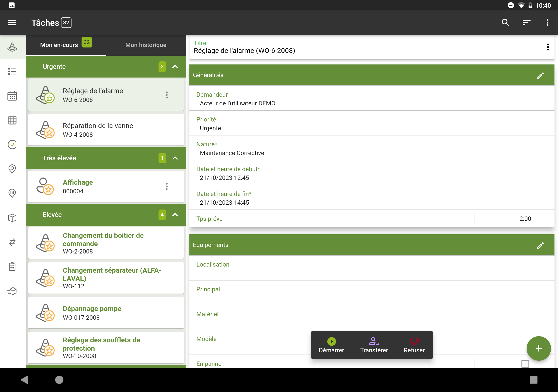Switch to Mon historique tab

pos(146,45)
